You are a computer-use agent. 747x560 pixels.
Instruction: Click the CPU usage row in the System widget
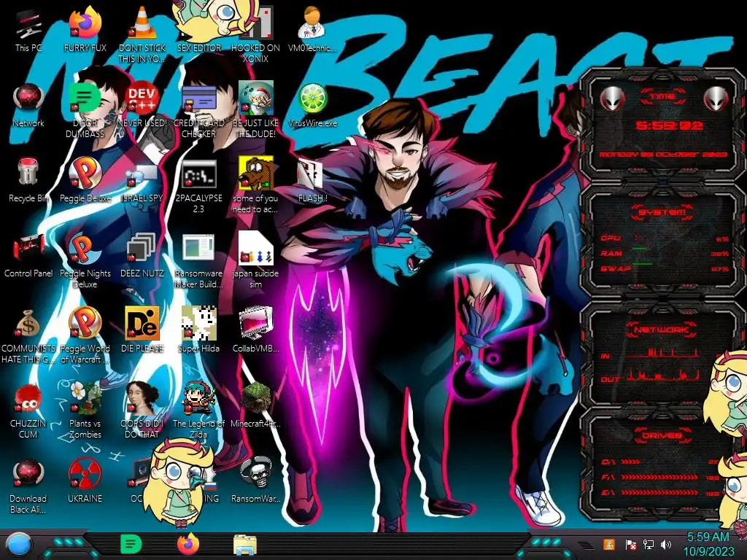664,238
